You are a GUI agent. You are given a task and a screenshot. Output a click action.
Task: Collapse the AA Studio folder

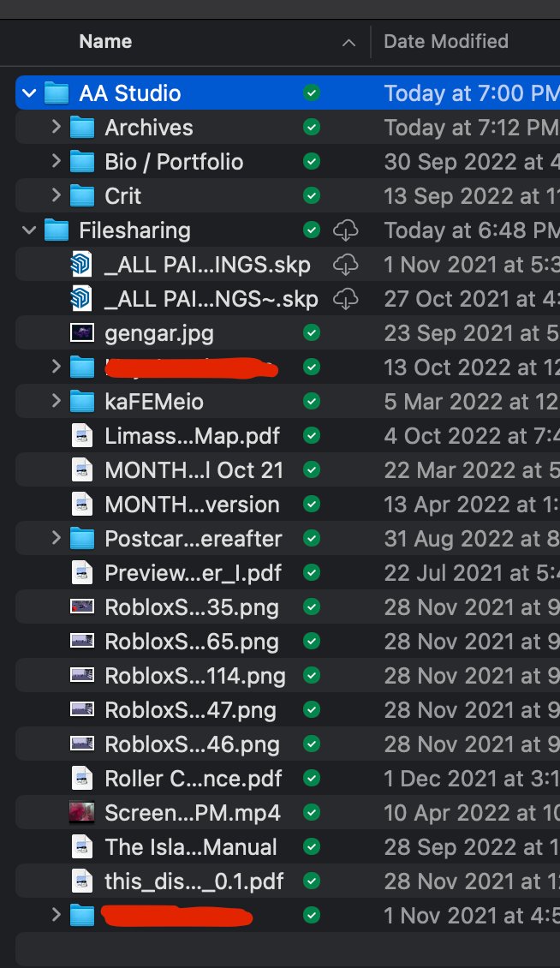coord(28,93)
